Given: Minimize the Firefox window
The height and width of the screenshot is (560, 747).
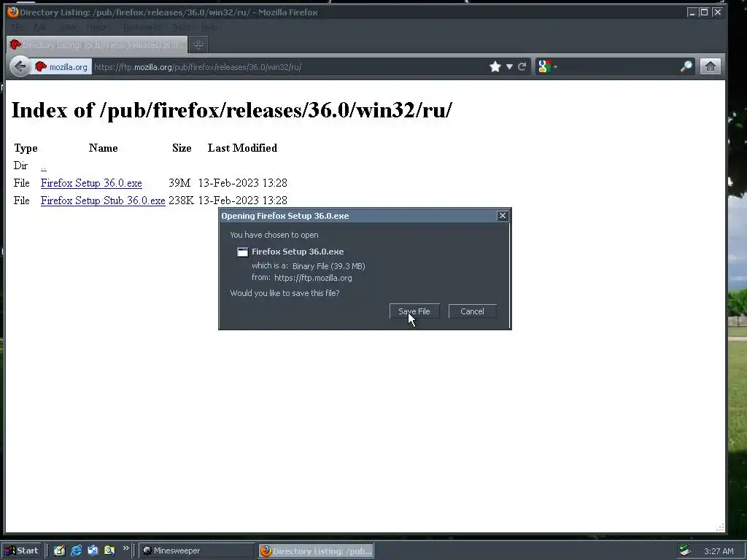Looking at the screenshot, I should point(692,12).
